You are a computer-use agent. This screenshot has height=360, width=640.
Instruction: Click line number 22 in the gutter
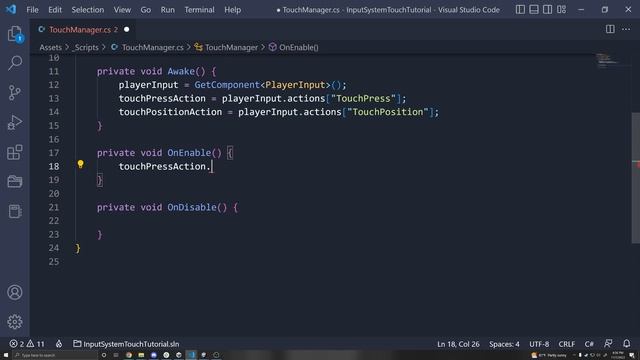(54, 221)
